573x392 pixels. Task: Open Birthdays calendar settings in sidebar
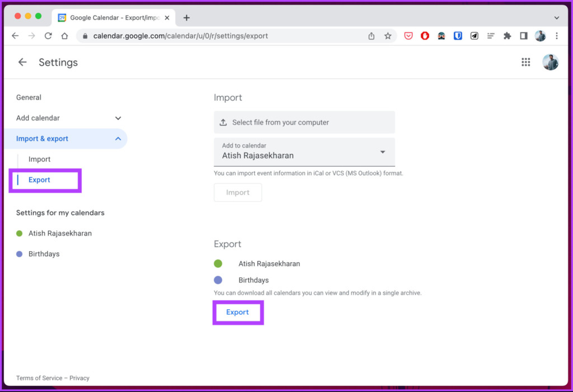point(44,254)
